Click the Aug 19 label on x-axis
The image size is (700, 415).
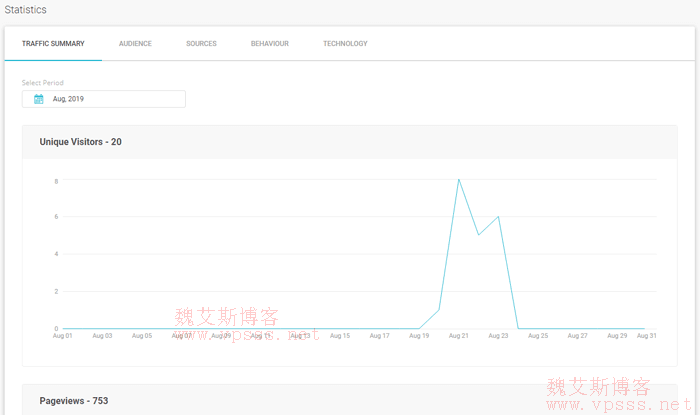[419, 336]
